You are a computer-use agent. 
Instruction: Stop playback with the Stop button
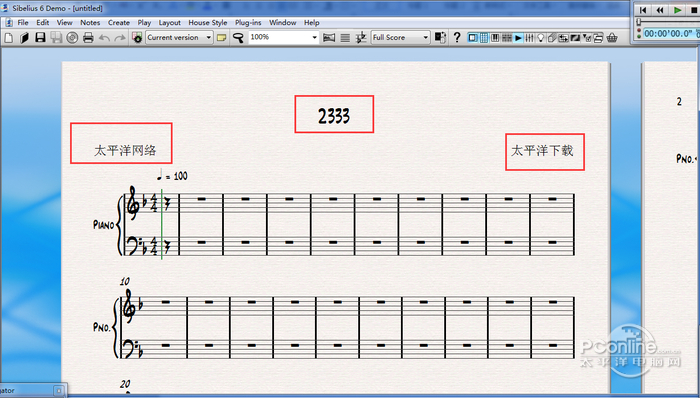click(x=693, y=10)
